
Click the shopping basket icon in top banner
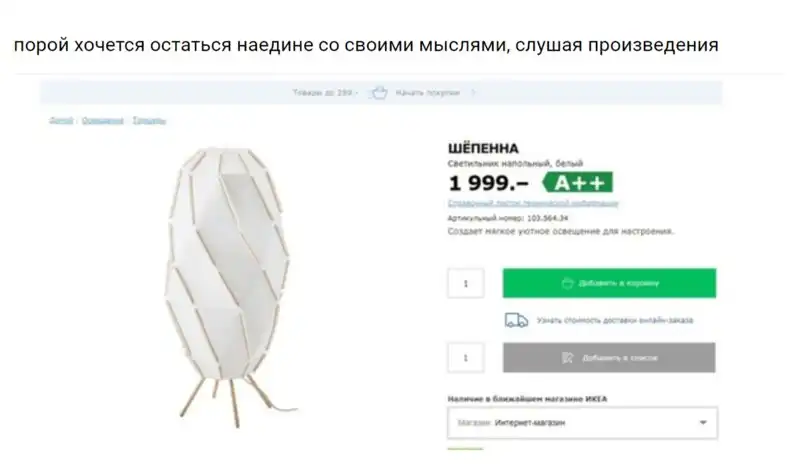[379, 93]
